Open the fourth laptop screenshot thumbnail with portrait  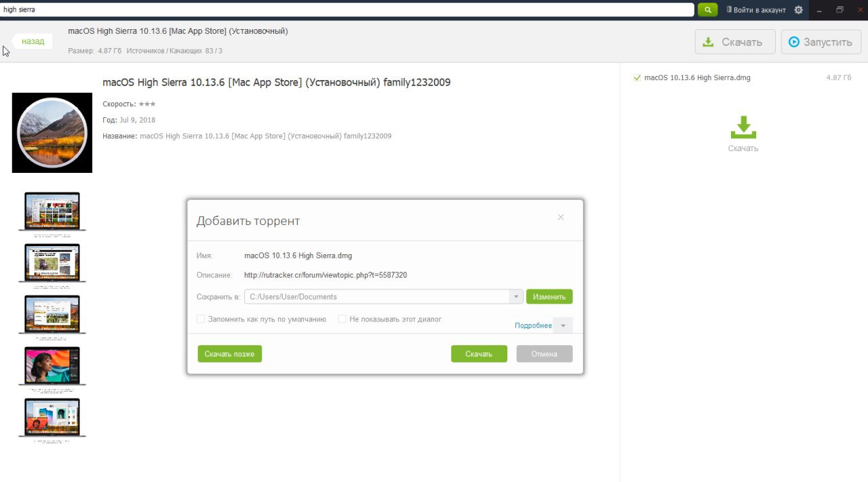[52, 366]
